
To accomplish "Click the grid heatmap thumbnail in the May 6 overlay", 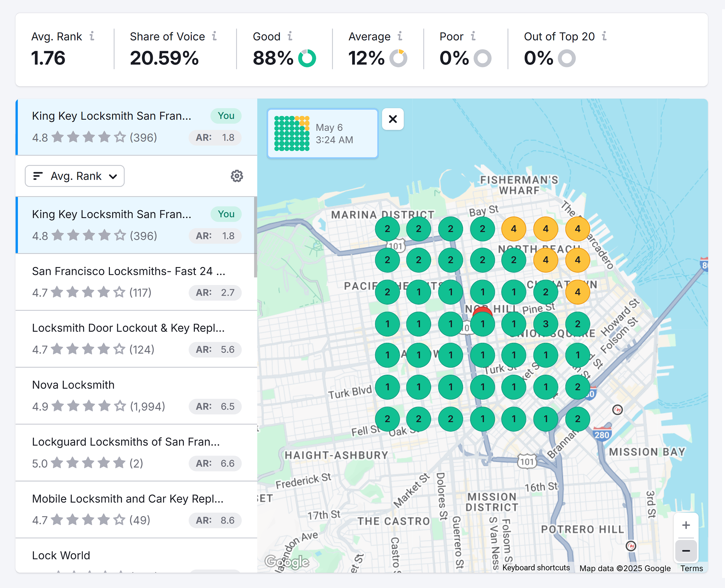I will tap(292, 133).
